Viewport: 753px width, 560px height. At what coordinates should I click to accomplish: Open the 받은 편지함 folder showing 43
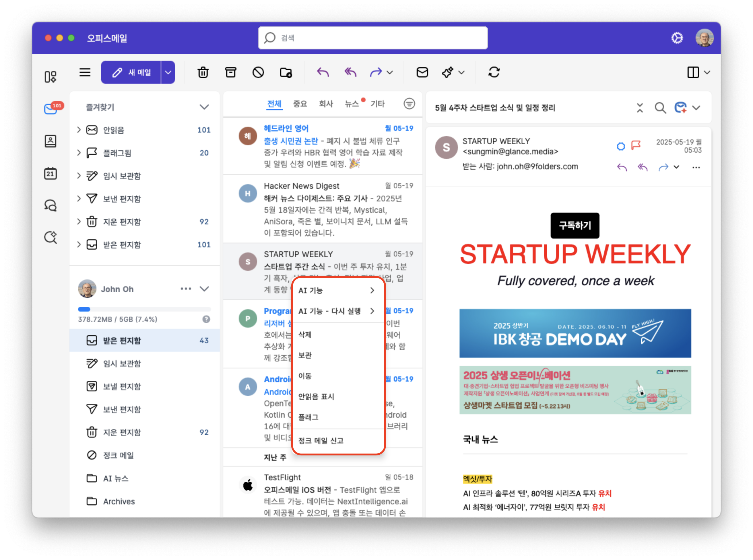click(145, 340)
